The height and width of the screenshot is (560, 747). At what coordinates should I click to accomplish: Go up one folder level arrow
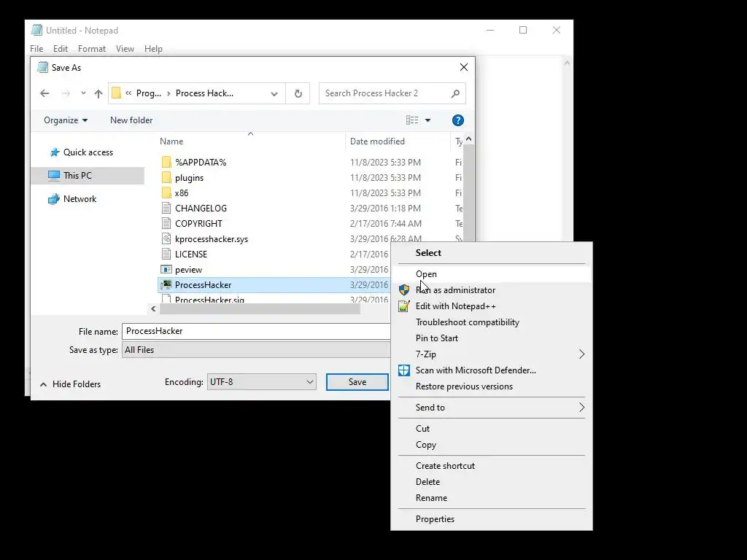click(x=98, y=93)
